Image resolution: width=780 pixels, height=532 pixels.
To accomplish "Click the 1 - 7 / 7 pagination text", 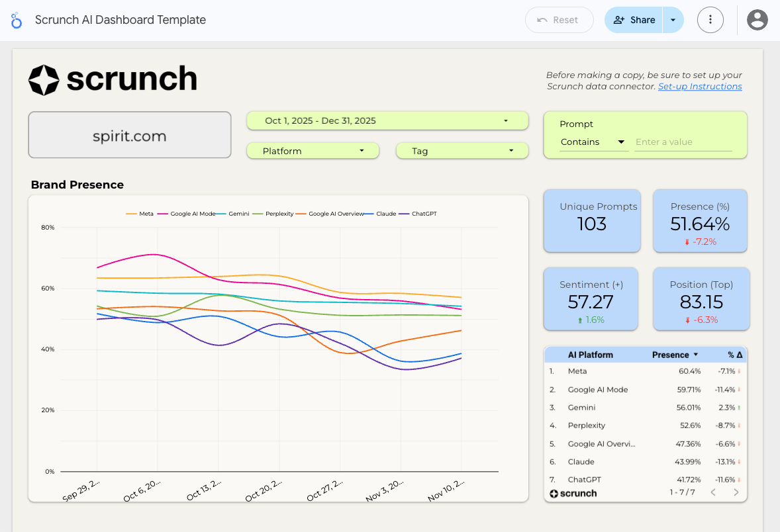I will 682,492.
